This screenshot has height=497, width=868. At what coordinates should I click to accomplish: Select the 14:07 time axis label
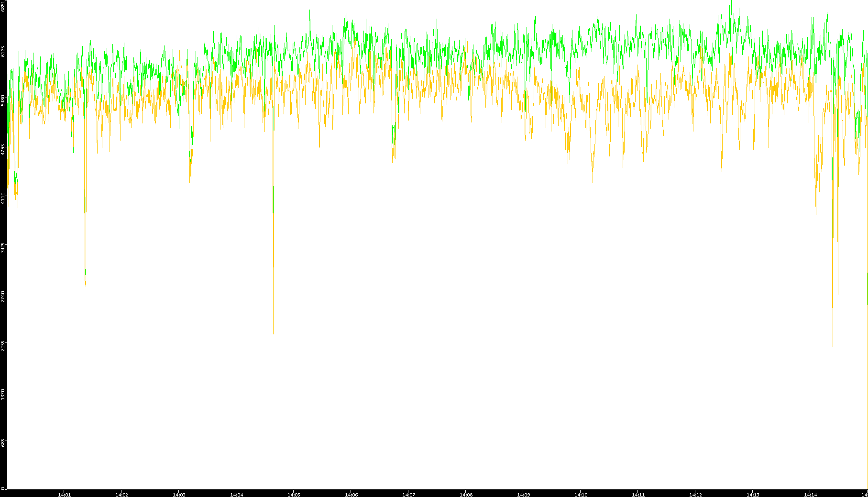pyautogui.click(x=408, y=494)
